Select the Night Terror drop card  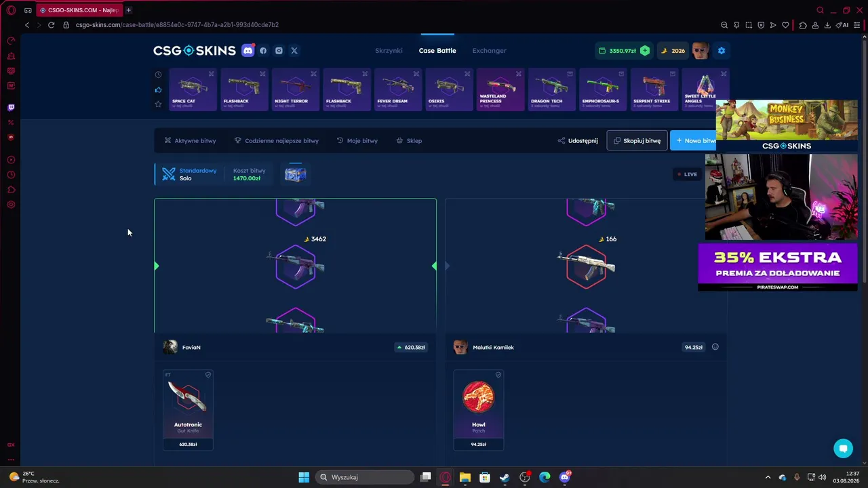(296, 89)
